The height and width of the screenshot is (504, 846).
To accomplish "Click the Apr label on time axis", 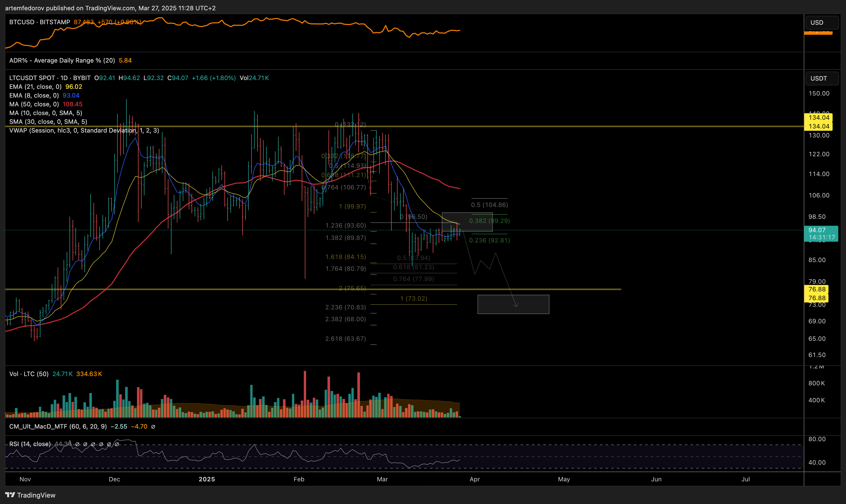I will point(475,479).
